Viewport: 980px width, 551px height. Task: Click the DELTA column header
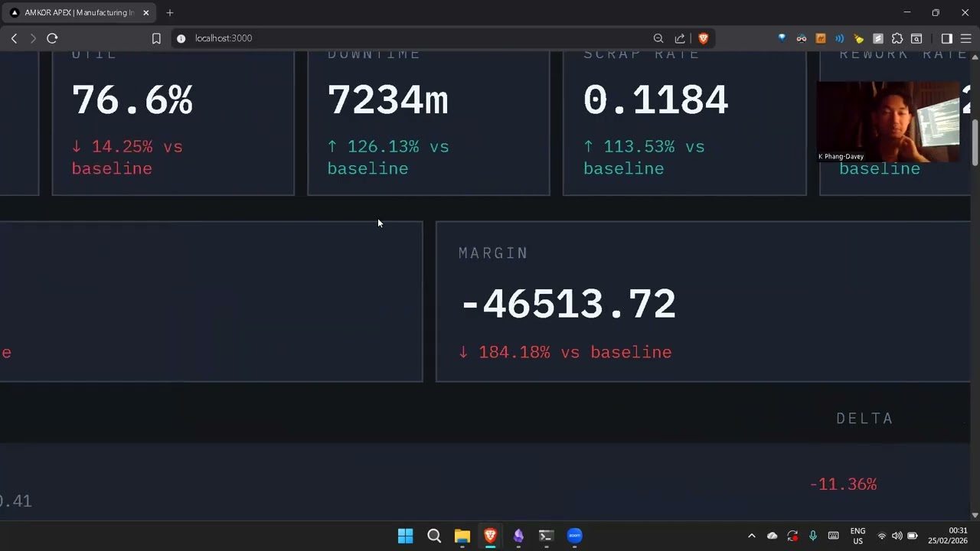(x=864, y=419)
